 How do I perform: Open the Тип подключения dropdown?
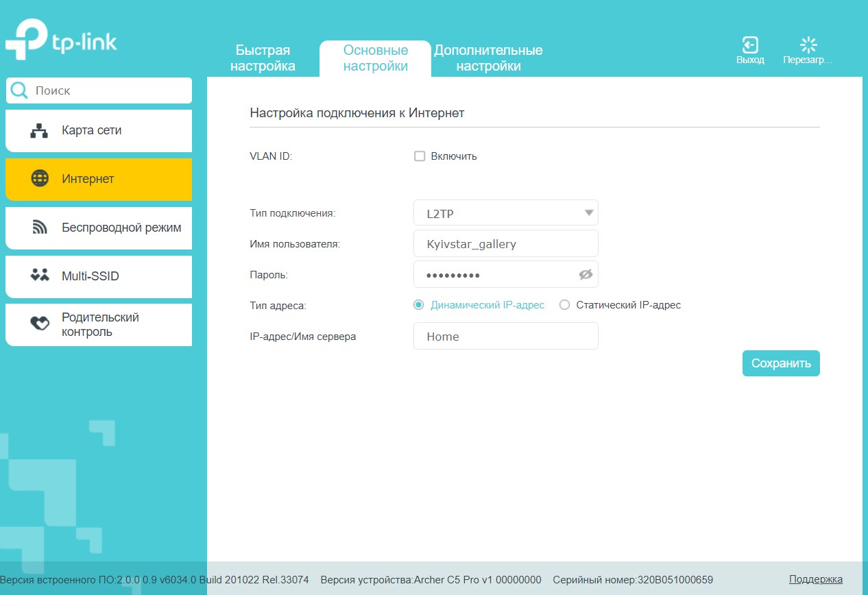coord(506,213)
